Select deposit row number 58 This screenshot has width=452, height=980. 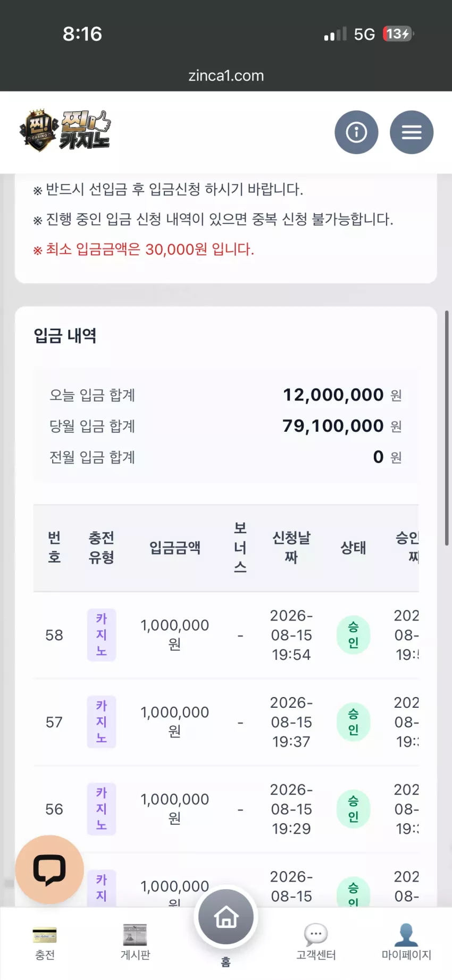point(226,635)
